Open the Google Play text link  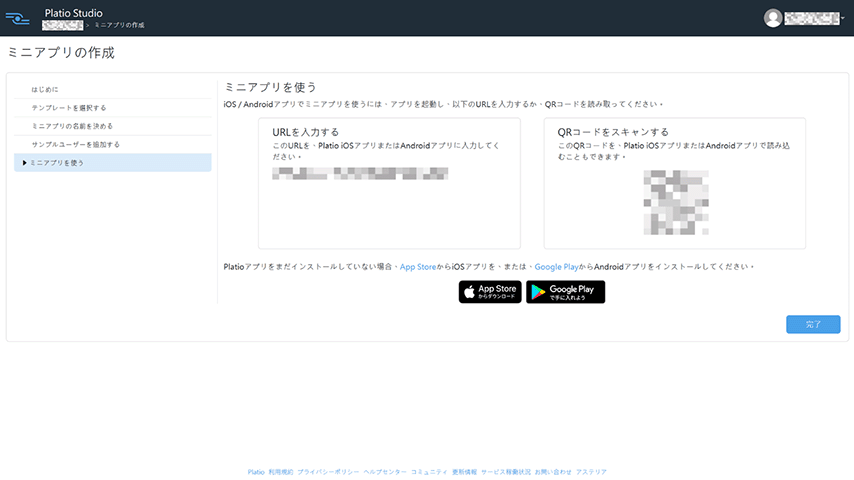[556, 267]
